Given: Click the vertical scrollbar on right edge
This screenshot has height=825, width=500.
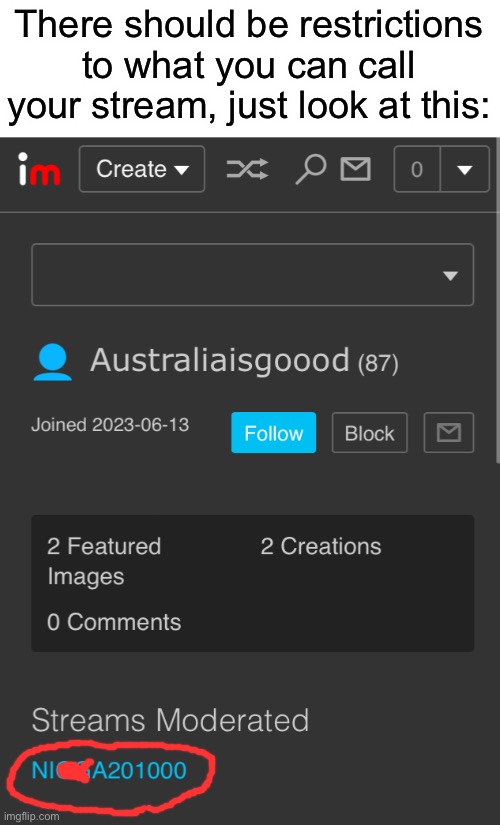Looking at the screenshot, I should [x=497, y=300].
